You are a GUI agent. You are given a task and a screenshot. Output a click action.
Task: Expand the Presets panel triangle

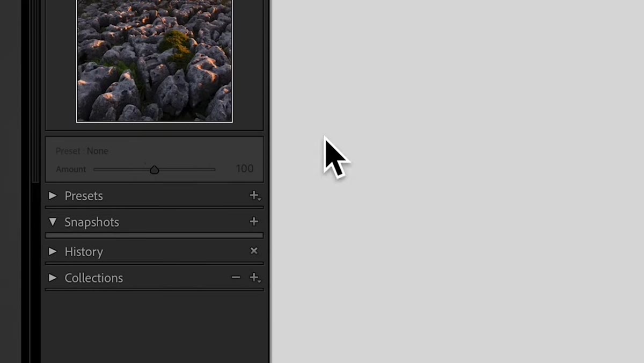pyautogui.click(x=53, y=196)
